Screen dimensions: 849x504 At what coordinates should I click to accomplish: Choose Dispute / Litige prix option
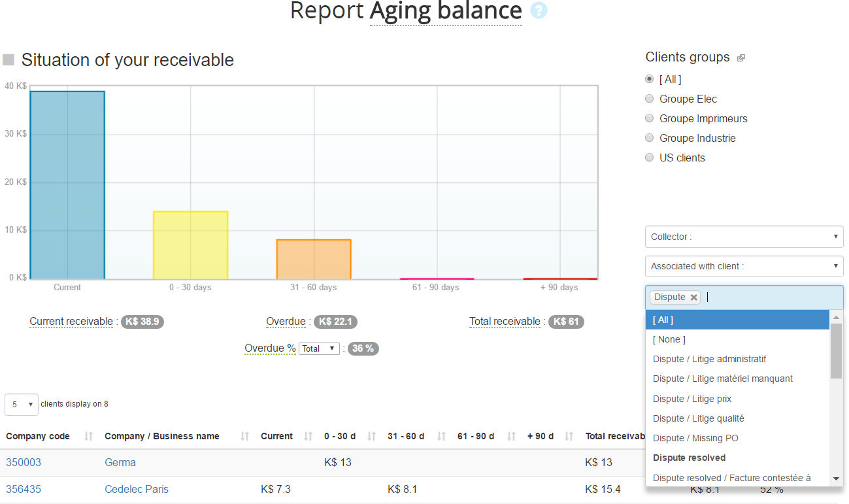[692, 399]
